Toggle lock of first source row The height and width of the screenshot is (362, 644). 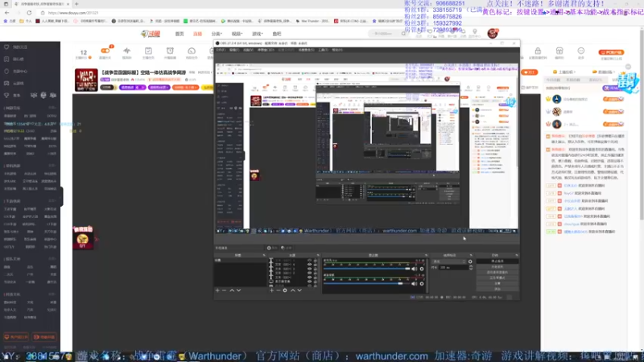316,261
